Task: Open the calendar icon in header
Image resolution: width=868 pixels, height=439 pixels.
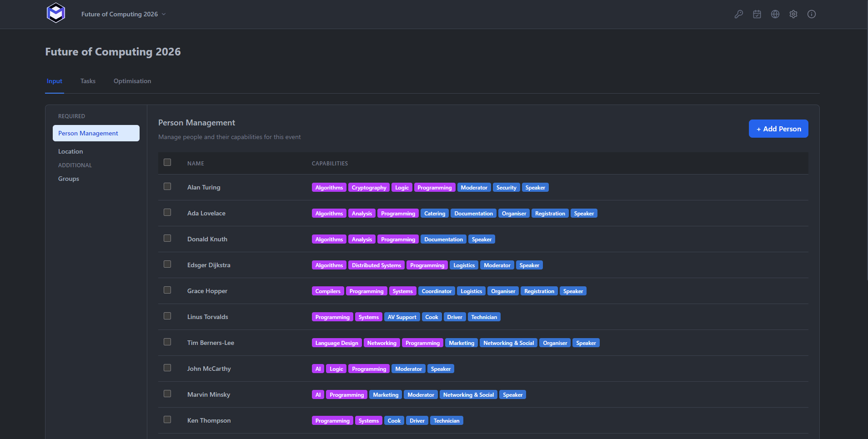Action: tap(757, 14)
